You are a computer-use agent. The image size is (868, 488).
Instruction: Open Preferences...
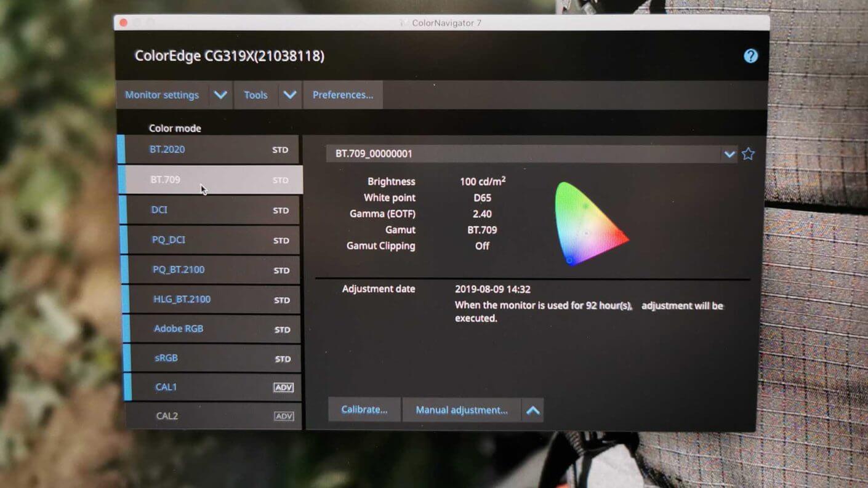(x=343, y=95)
